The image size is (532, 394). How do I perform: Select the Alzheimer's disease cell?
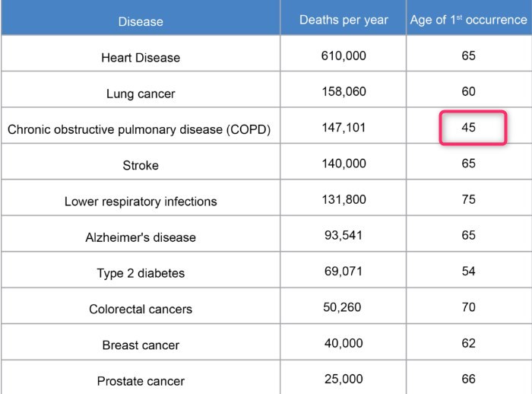(141, 237)
